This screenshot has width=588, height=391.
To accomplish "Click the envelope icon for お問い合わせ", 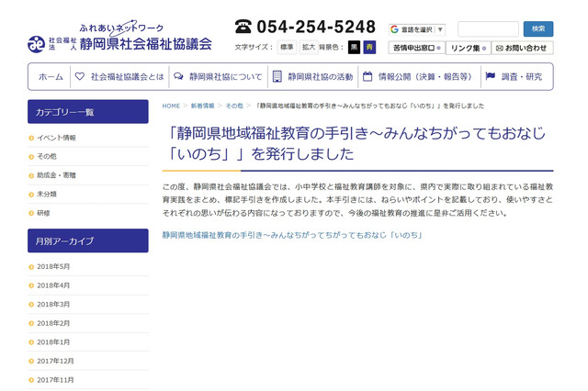I will pos(499,49).
